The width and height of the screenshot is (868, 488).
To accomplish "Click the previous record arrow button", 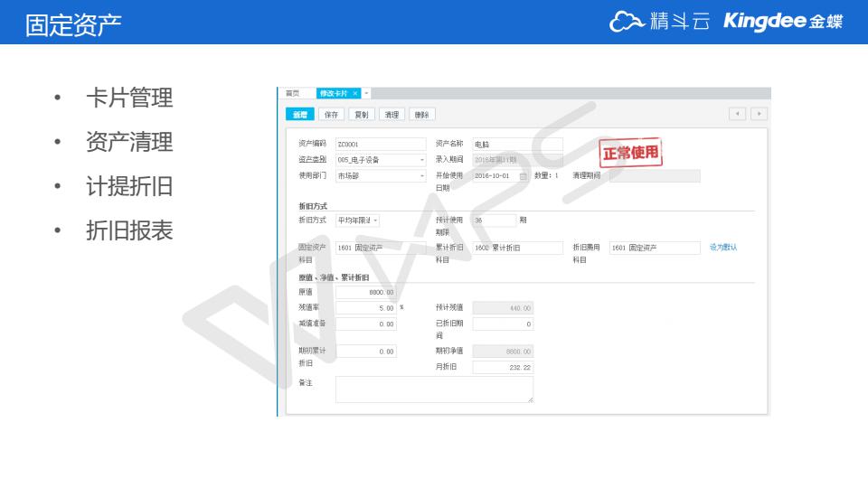I will point(738,114).
